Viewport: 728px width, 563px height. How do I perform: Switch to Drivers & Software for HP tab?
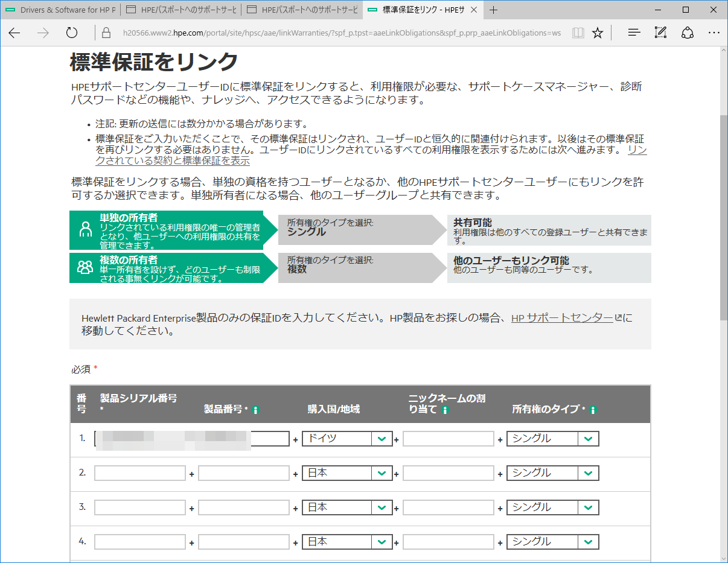click(60, 10)
